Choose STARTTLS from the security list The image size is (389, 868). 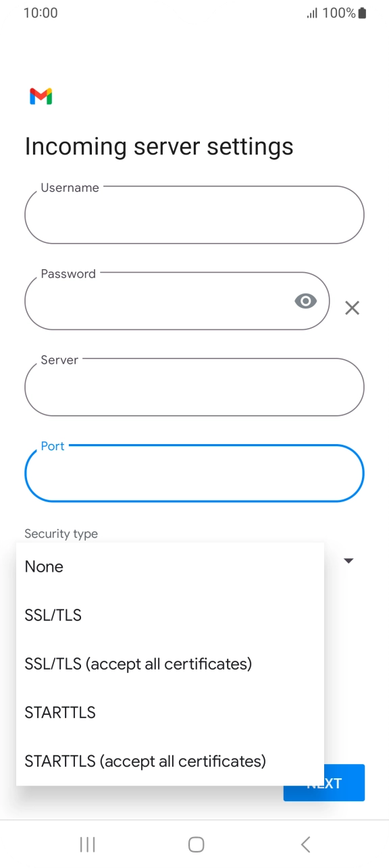[59, 712]
